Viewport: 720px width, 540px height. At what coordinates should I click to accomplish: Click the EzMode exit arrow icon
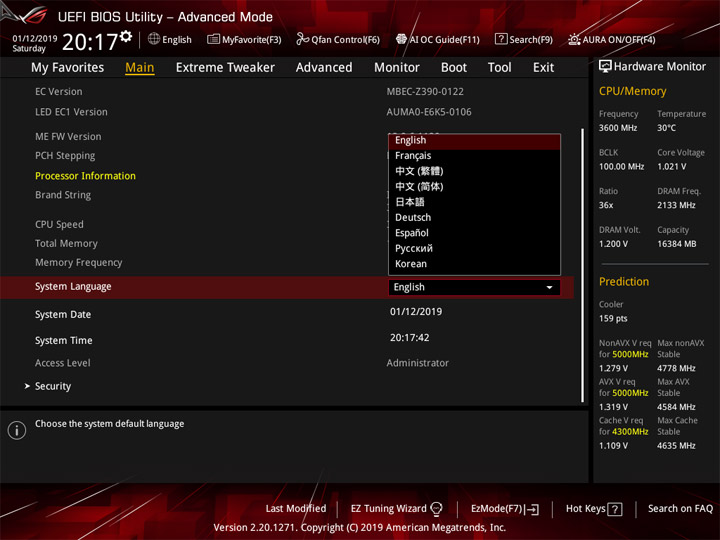coord(532,509)
